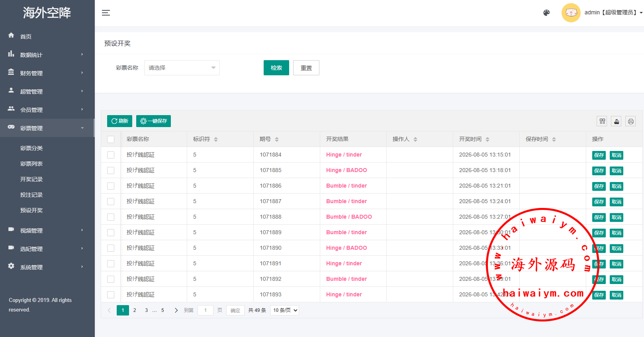This screenshot has width=644, height=337.
Task: Click the 超管管理 person icon
Action: click(11, 90)
